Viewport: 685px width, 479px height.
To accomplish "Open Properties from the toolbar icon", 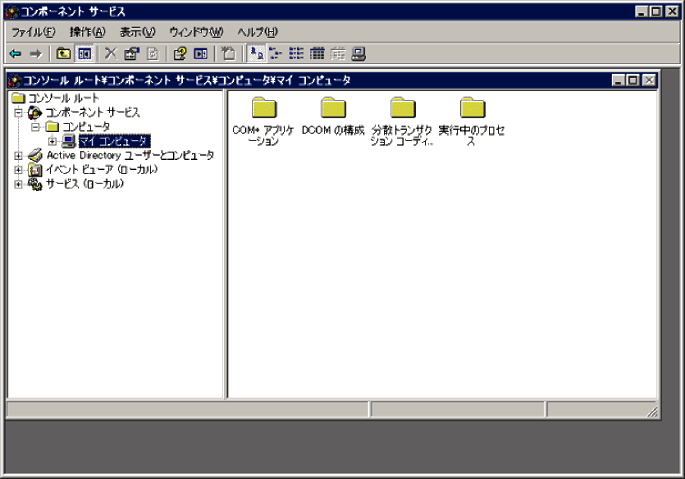I will pos(131,54).
